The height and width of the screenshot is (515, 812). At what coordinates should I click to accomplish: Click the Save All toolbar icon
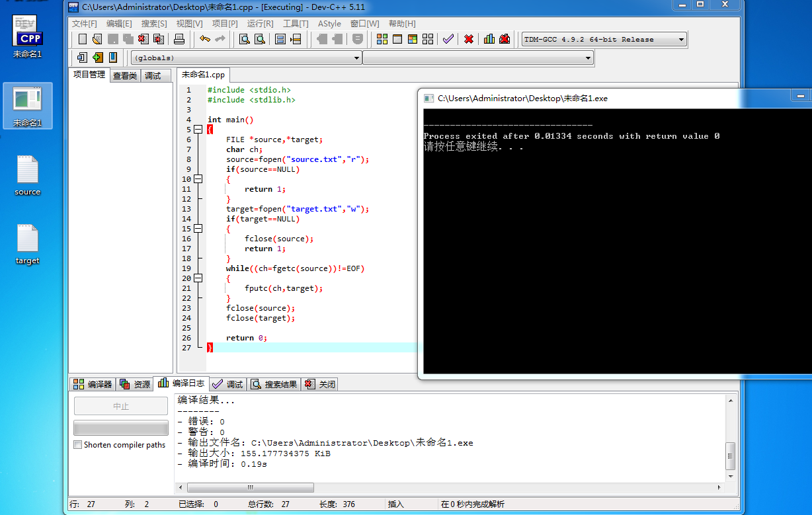coord(128,39)
